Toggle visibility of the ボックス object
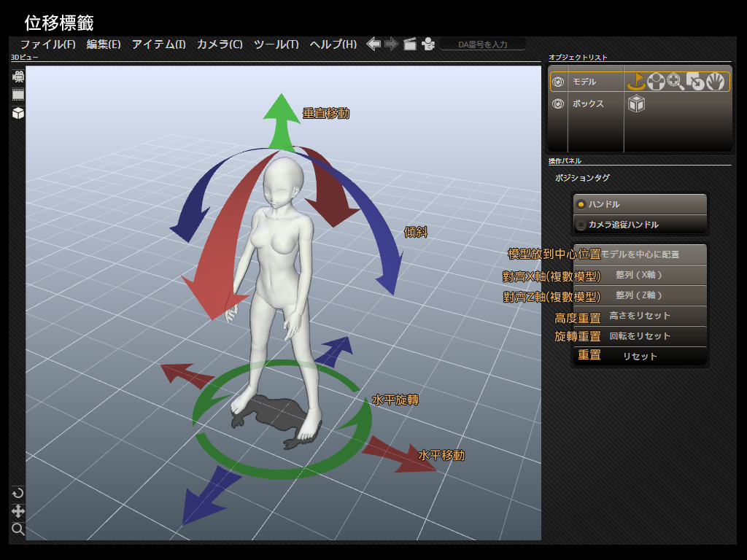 tap(558, 104)
